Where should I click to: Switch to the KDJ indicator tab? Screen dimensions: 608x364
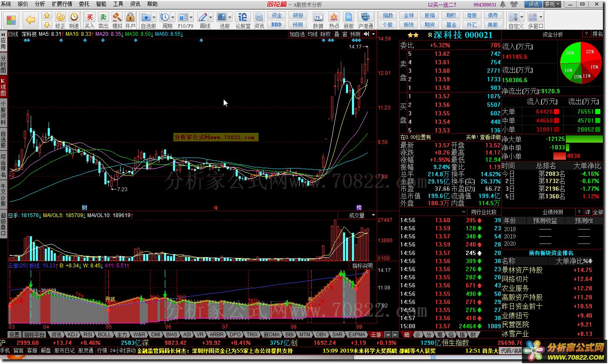click(73, 335)
